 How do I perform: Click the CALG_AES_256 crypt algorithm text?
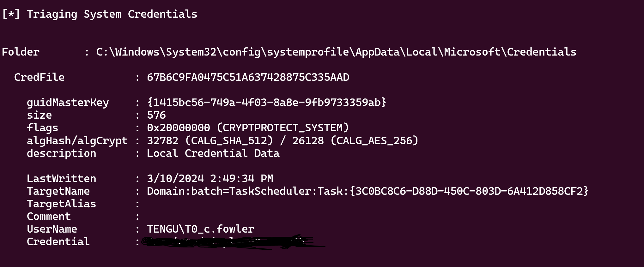(x=374, y=140)
